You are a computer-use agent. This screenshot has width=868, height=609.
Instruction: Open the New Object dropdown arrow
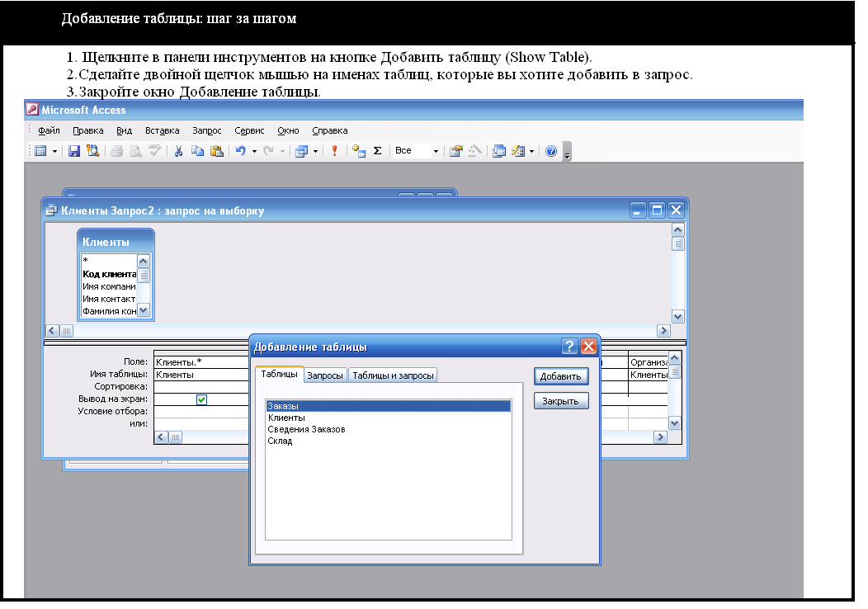(x=532, y=151)
